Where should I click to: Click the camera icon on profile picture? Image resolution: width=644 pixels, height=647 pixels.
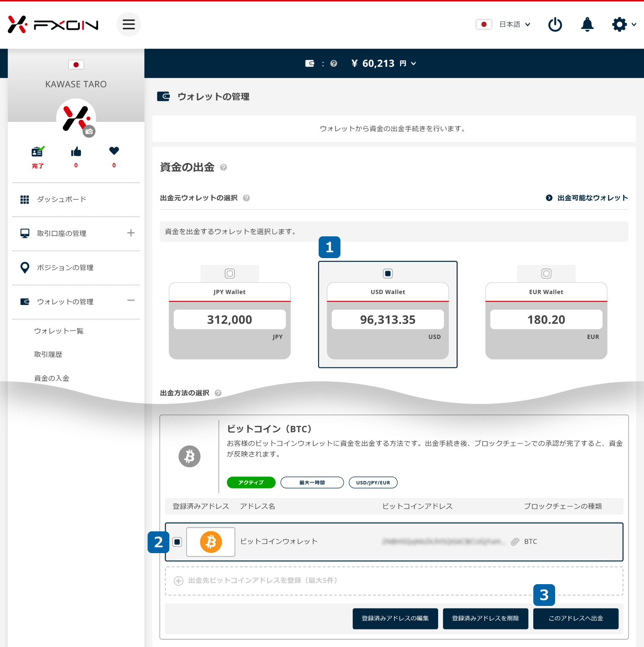pos(89,131)
